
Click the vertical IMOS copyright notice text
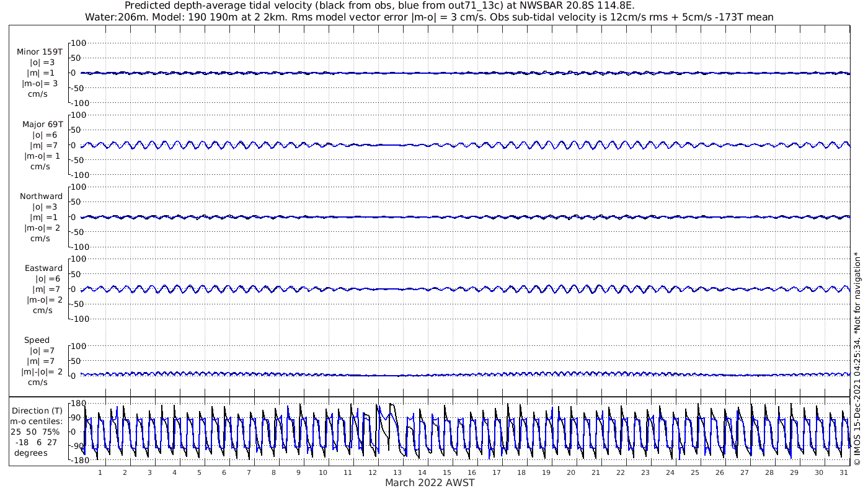tap(857, 358)
